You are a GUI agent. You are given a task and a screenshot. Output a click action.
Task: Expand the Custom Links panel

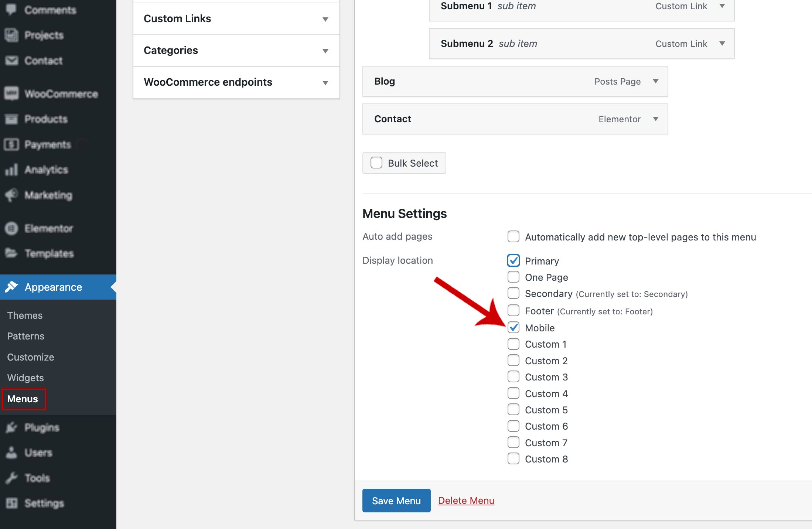coord(325,19)
